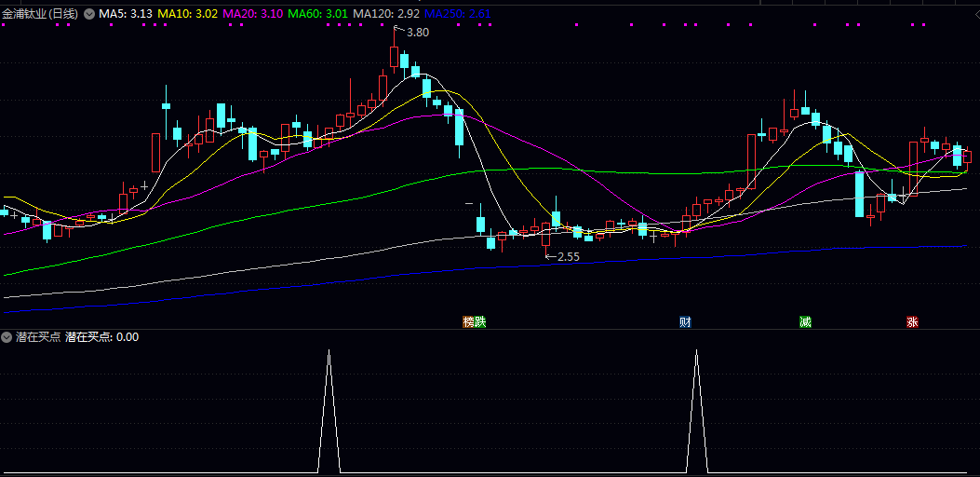Screen dimensions: 980x477
Task: Select the blue MA250: 2.61 label
Action: click(x=457, y=14)
